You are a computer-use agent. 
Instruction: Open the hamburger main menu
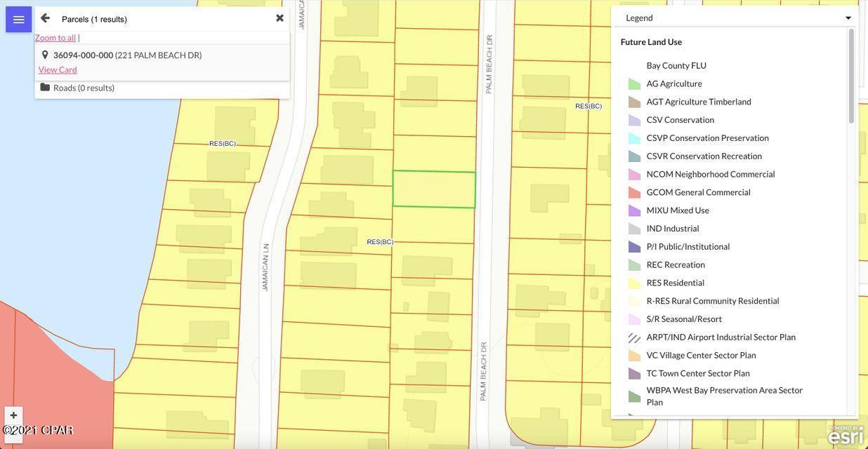[x=18, y=20]
